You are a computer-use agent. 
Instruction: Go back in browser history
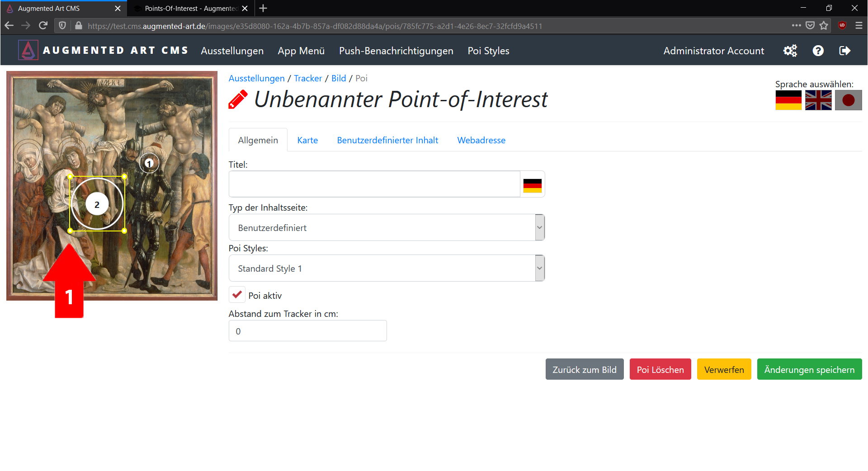(9, 26)
